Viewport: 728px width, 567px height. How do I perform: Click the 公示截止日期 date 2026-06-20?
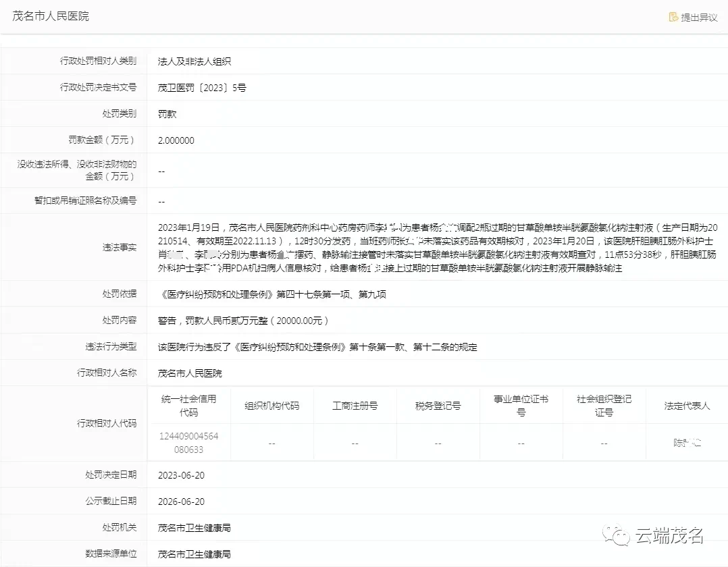[x=182, y=501]
